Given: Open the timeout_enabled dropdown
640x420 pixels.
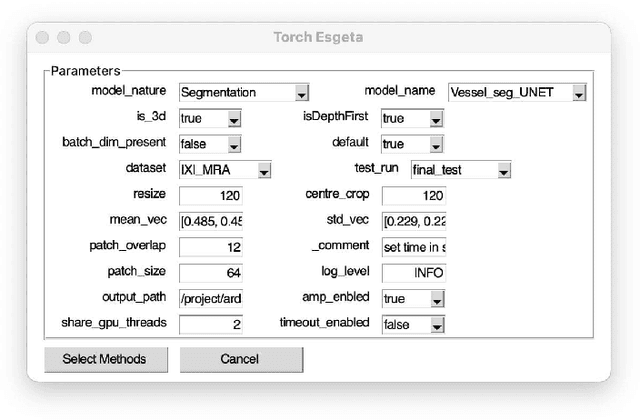Looking at the screenshot, I should tap(412, 325).
